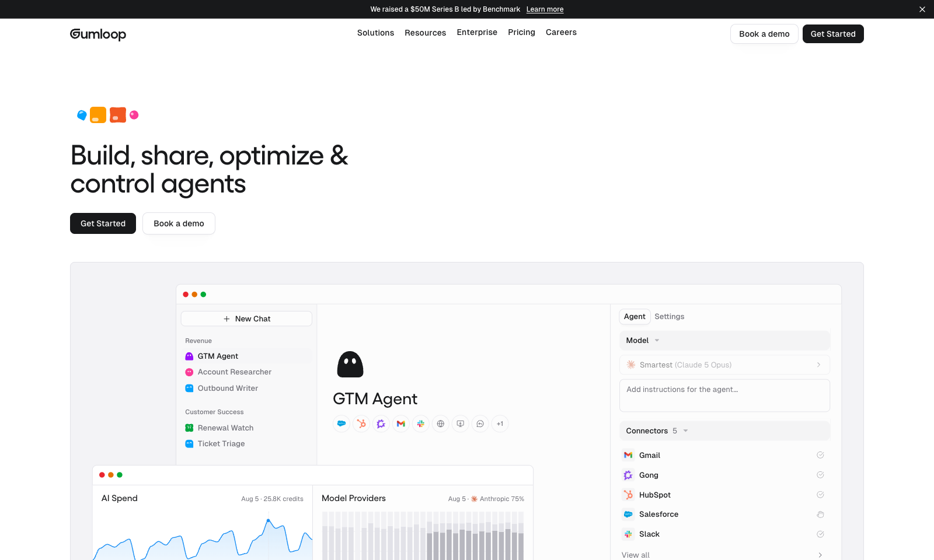Toggle the Gong connector checkmark
The image size is (934, 560).
point(820,475)
